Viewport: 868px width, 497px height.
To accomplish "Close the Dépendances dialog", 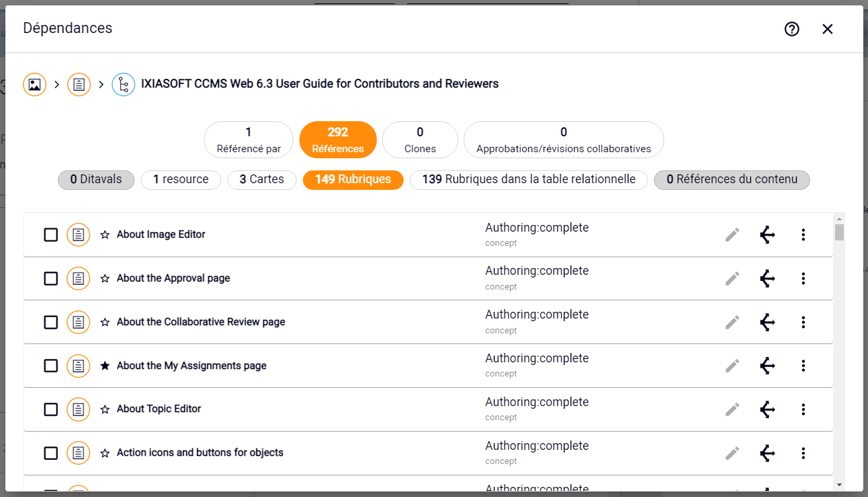I will pyautogui.click(x=828, y=29).
